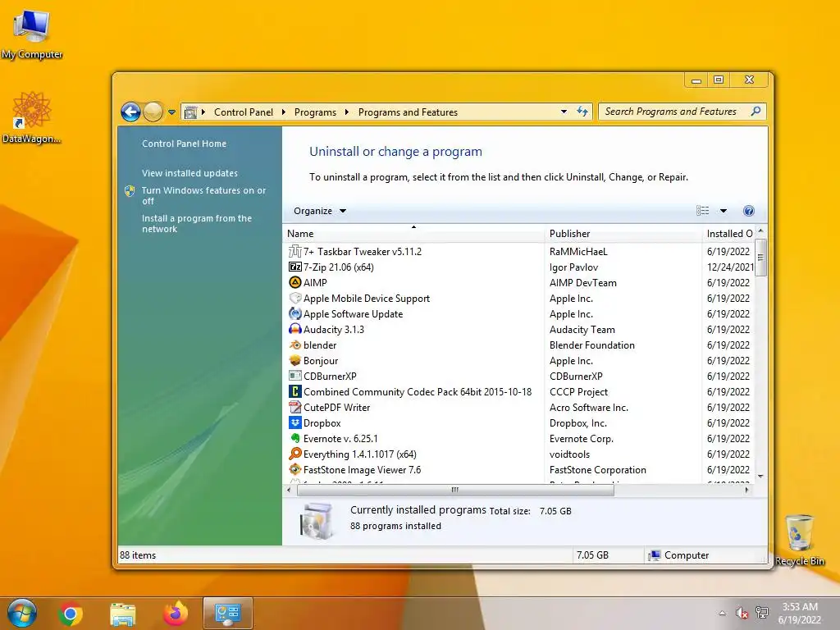Click the Programs breadcrumb
This screenshot has height=630, width=840.
coord(315,112)
